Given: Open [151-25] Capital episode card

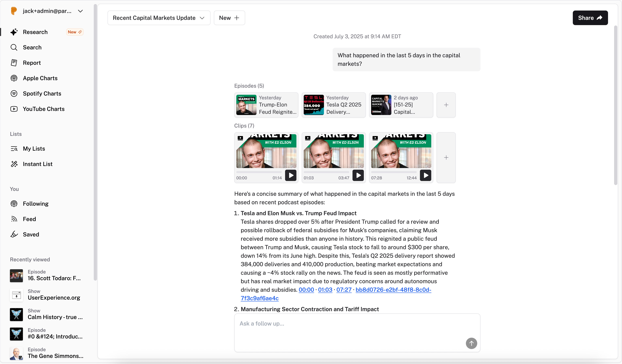Looking at the screenshot, I should 401,105.
